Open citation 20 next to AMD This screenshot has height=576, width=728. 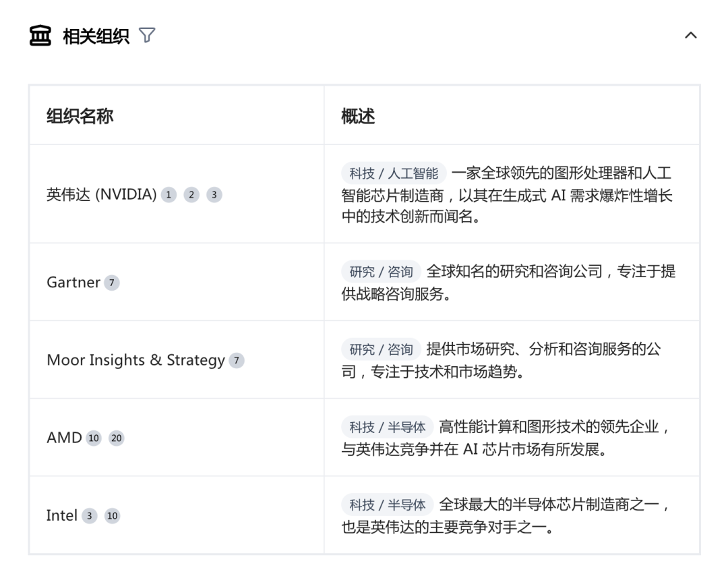coord(117,438)
